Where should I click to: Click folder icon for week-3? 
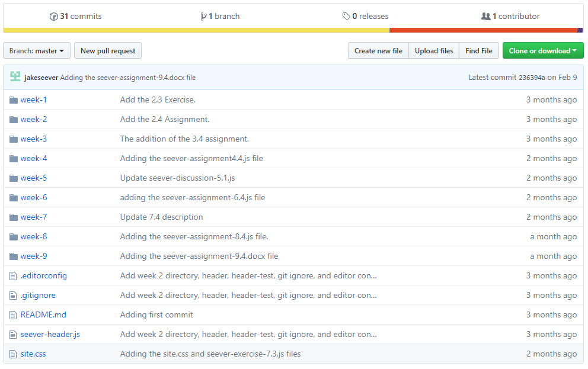[x=14, y=139]
